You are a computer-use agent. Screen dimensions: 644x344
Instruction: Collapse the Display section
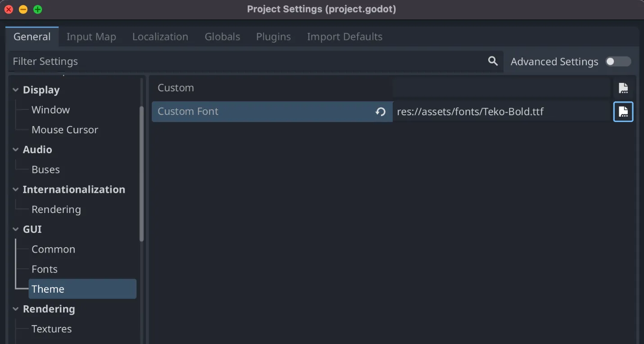pos(16,90)
